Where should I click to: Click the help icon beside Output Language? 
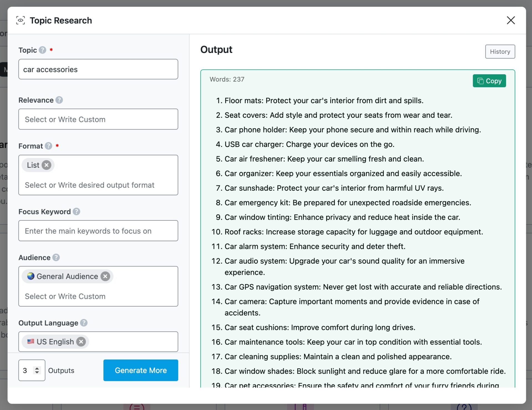click(x=84, y=323)
